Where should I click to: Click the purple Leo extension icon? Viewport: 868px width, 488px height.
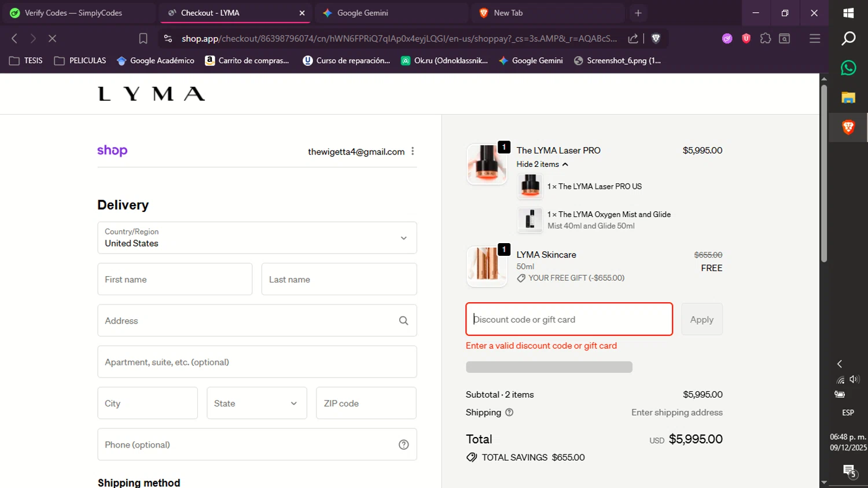727,39
